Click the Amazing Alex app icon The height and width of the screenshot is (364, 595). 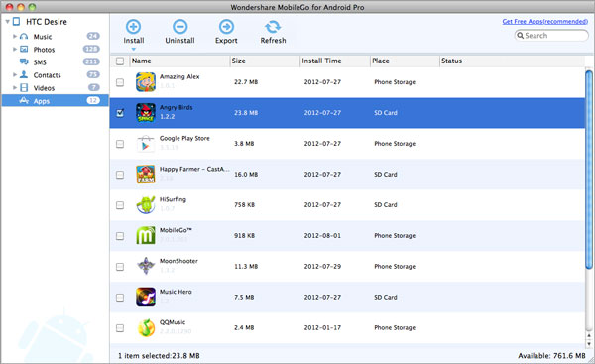(x=146, y=82)
